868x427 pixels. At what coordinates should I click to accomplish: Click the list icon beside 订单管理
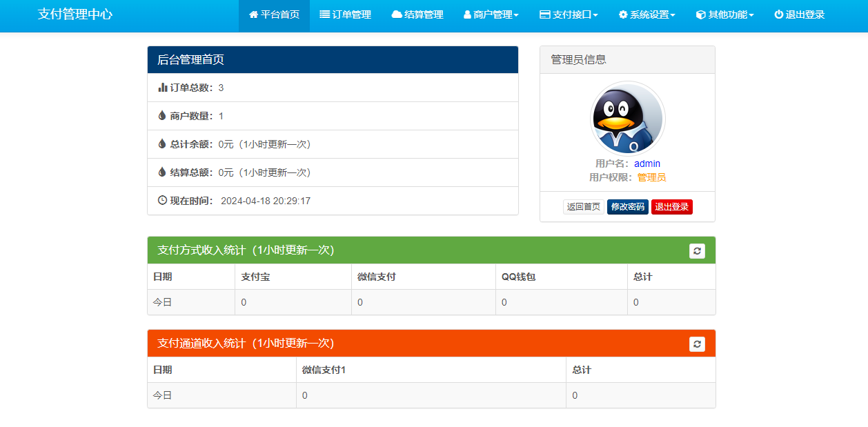324,14
